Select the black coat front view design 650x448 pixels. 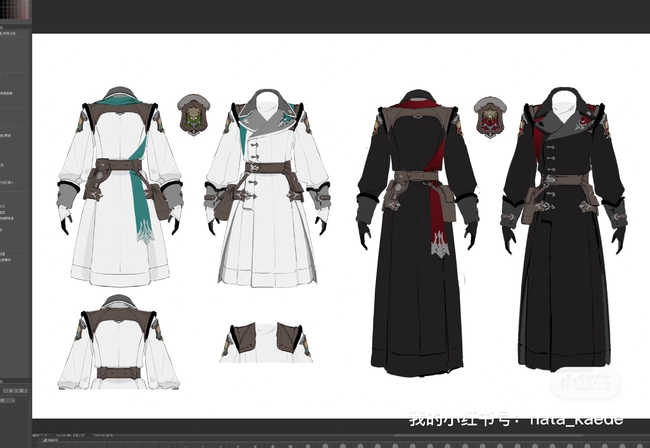[565, 230]
